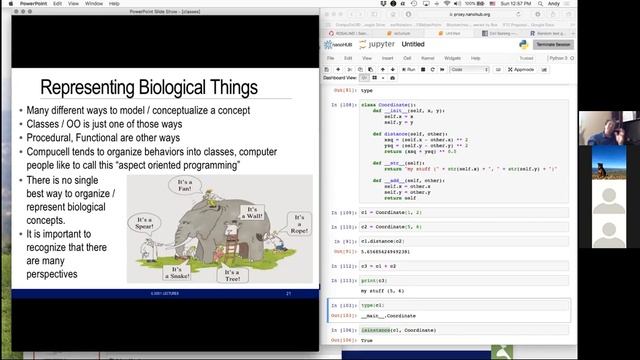Open the command palette keyboard icon
640x360 pixels.
pyautogui.click(x=498, y=69)
